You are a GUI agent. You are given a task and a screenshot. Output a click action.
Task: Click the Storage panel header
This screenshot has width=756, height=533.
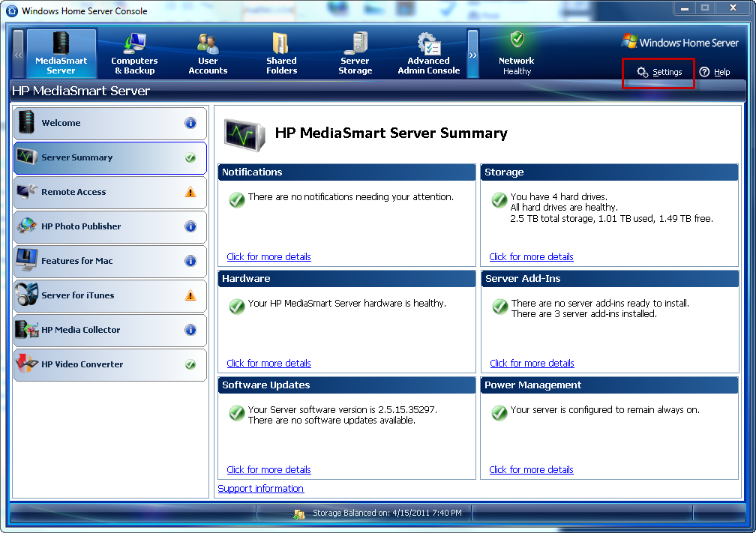point(609,172)
